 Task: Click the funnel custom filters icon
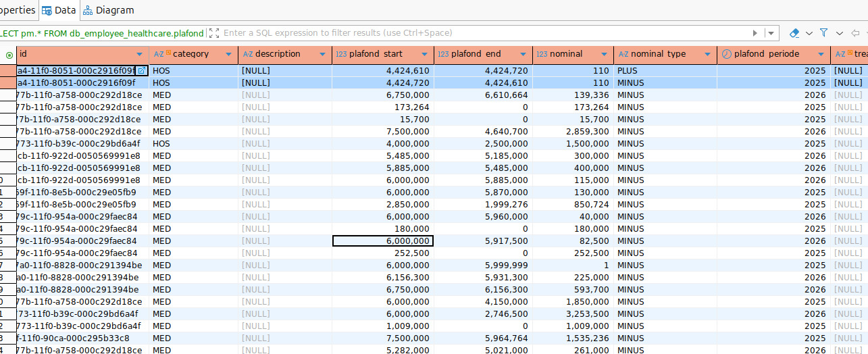pos(823,33)
